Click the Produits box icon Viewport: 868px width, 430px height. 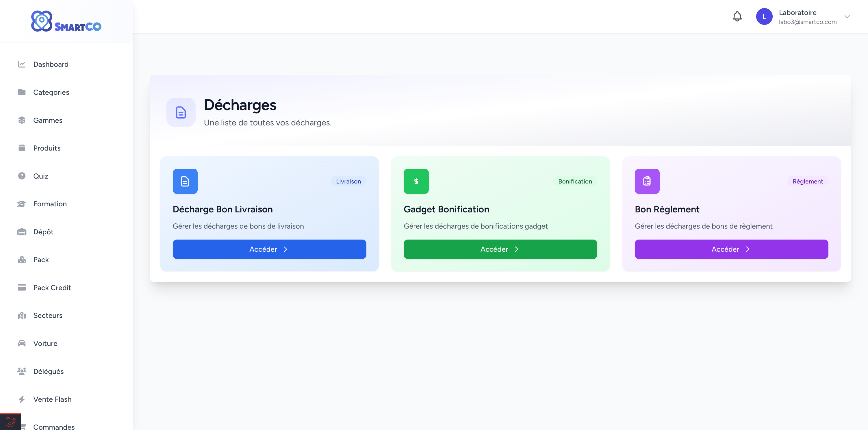coord(22,148)
